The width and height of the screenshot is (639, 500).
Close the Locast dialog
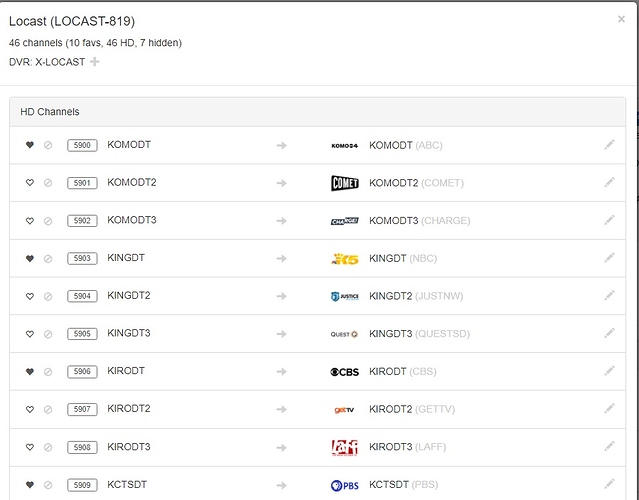(x=621, y=19)
